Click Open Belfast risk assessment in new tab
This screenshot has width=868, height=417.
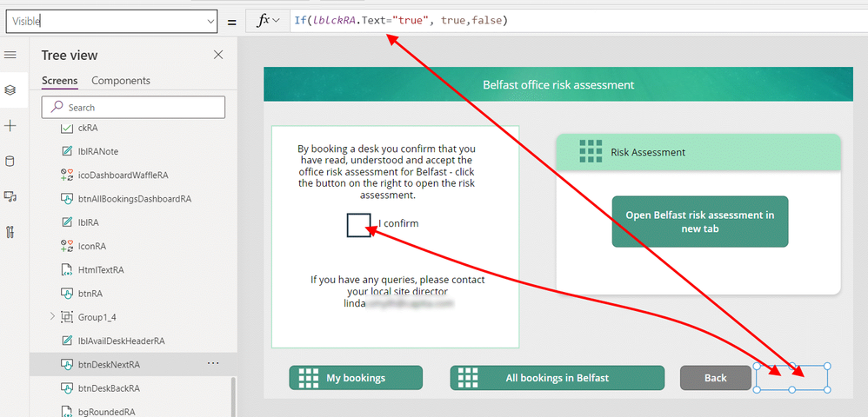pyautogui.click(x=700, y=222)
